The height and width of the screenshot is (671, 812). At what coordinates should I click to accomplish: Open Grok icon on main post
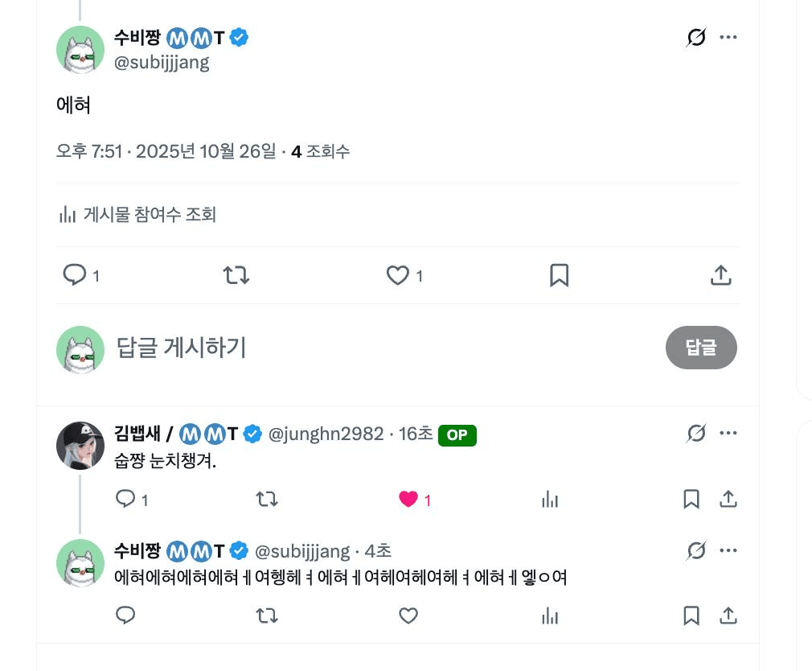(x=696, y=37)
